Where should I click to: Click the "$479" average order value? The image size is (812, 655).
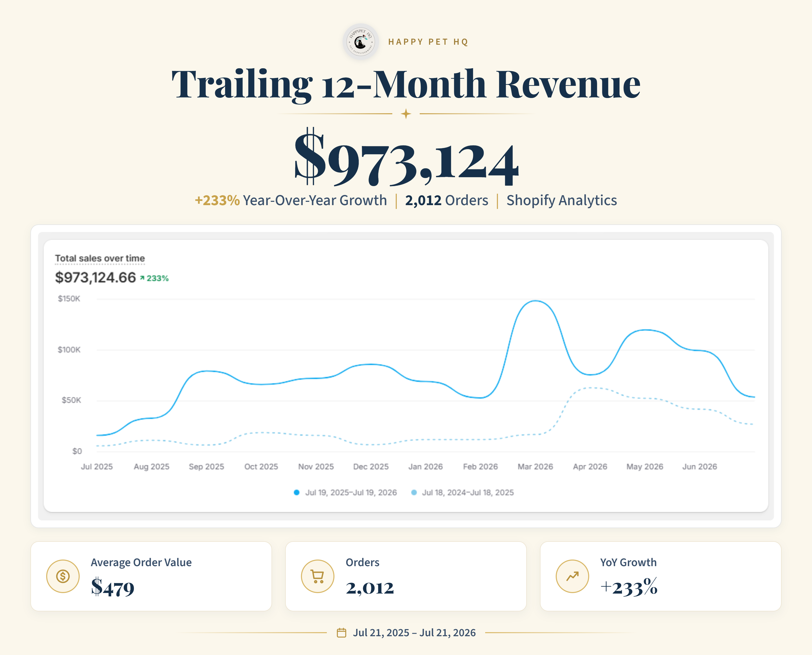coord(112,587)
